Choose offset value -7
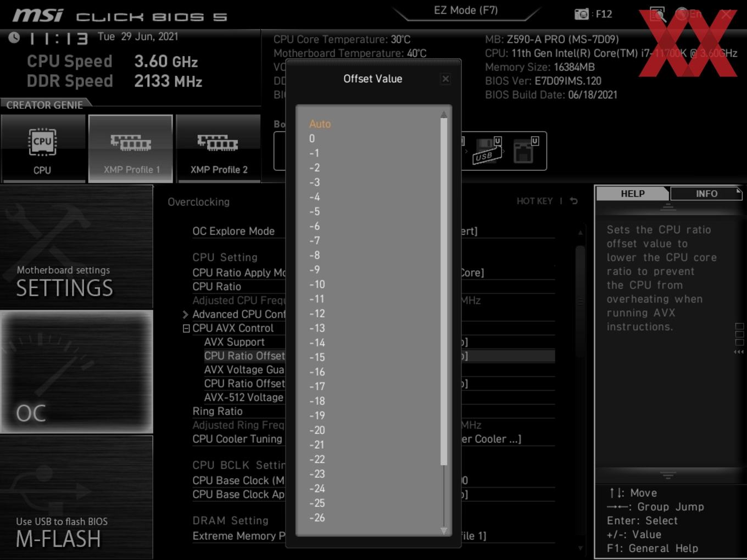The image size is (747, 560). tap(314, 240)
